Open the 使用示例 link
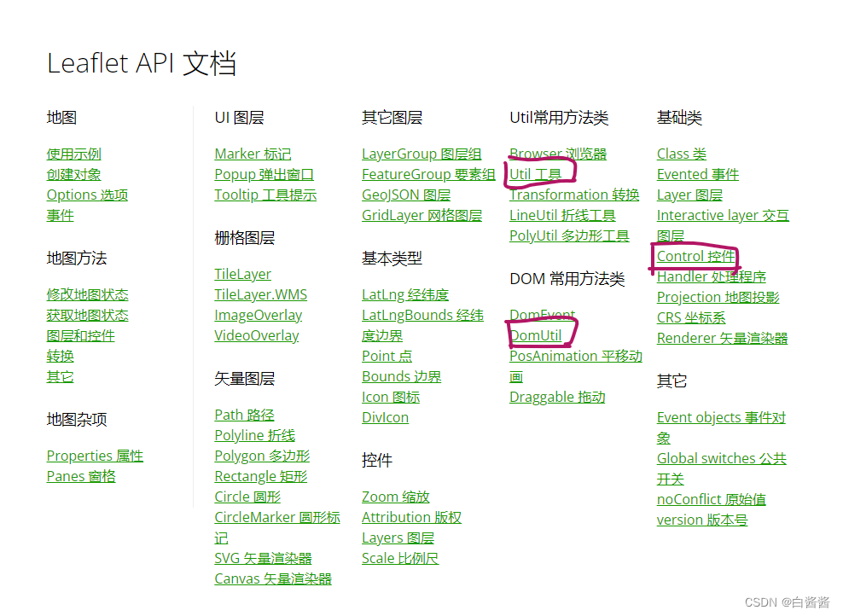Image resolution: width=843 pixels, height=616 pixels. pyautogui.click(x=75, y=154)
